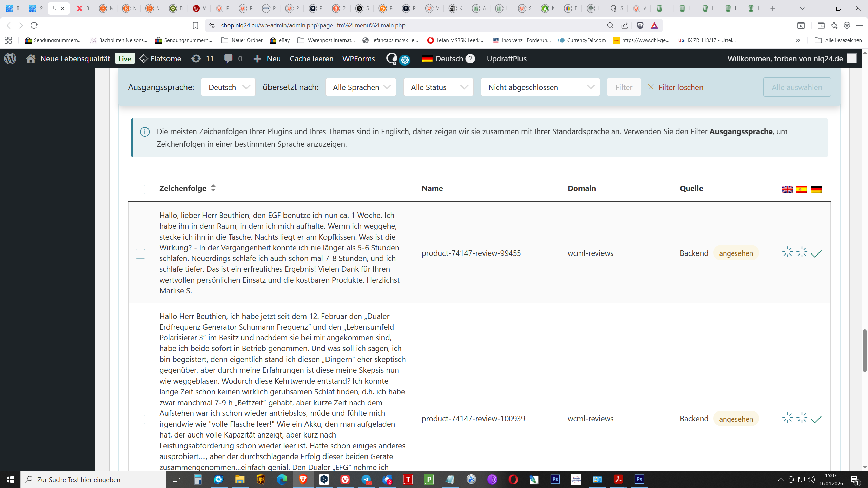Open Photoshop from the Windows taskbar
Viewport: 868px width, 488px height.
click(555, 479)
